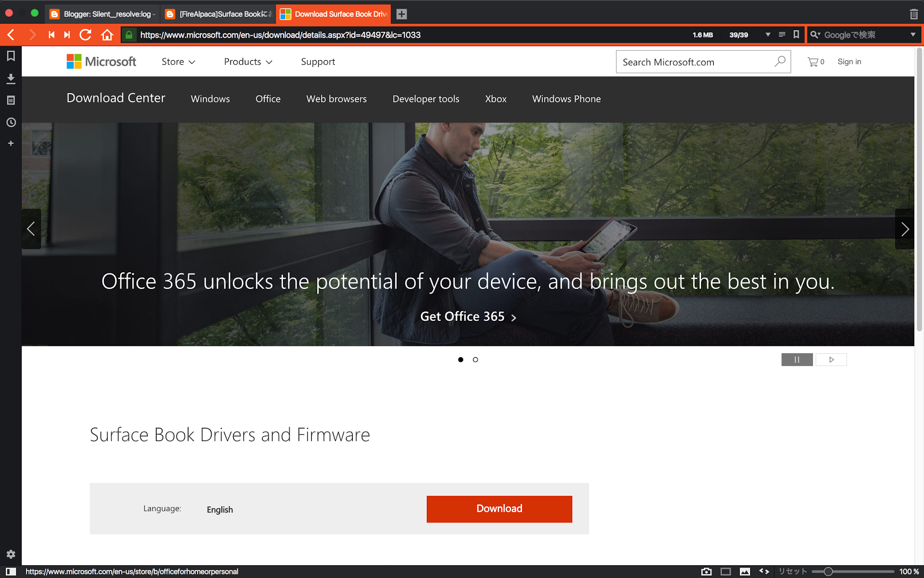The height and width of the screenshot is (578, 924).
Task: Open the closed tabs trash can
Action: [x=914, y=14]
